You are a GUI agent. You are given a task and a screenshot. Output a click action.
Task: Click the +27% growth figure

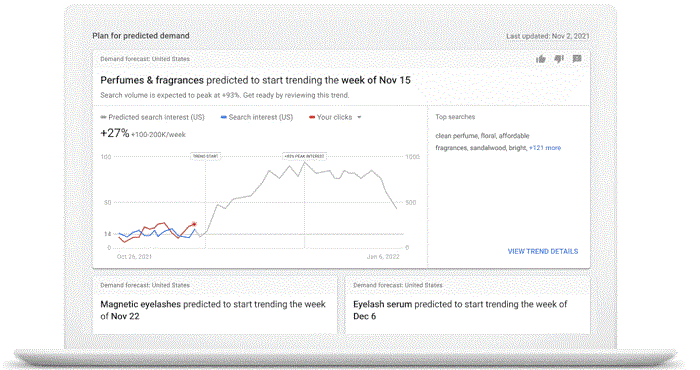point(115,133)
